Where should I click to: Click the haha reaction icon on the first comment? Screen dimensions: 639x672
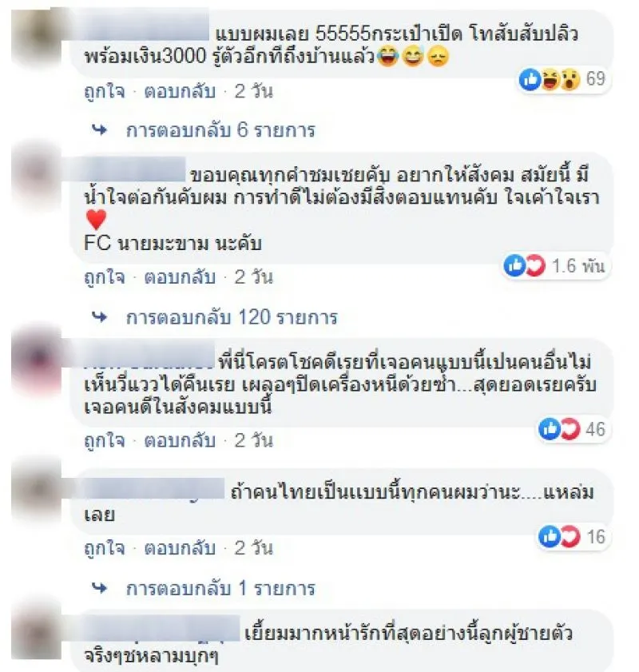pos(550,80)
